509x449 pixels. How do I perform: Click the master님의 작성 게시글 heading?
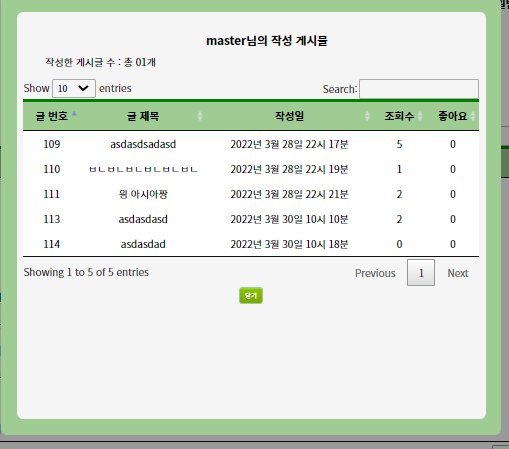point(267,41)
